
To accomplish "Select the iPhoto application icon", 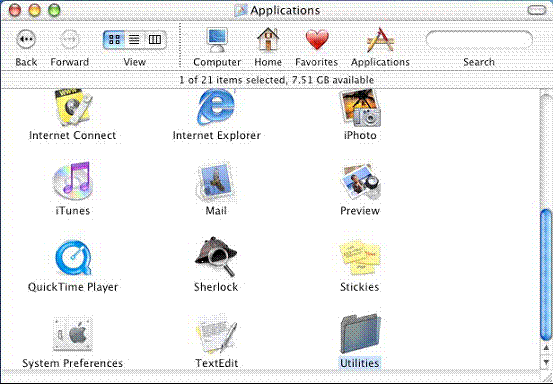I will tap(360, 107).
